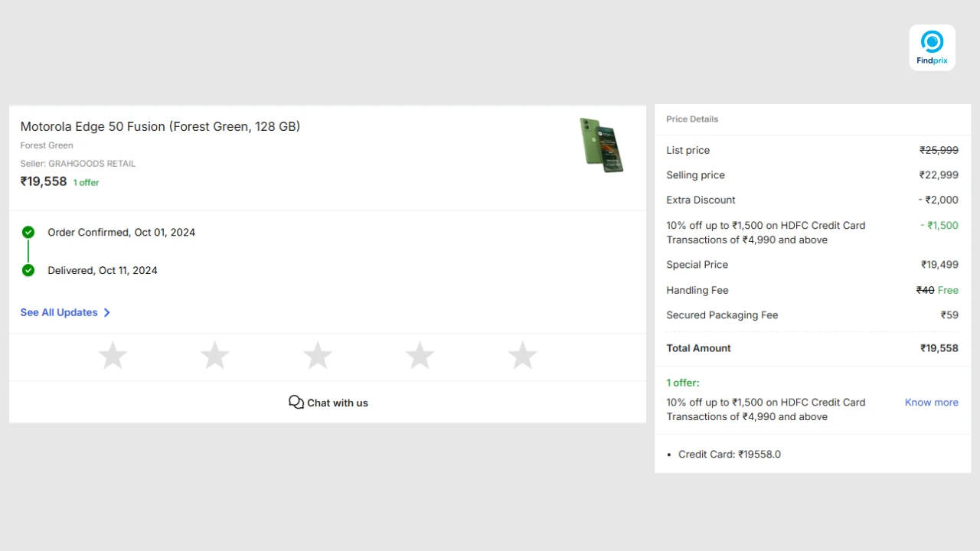Click Forest Green color label
The height and width of the screenshot is (551, 980).
point(47,145)
